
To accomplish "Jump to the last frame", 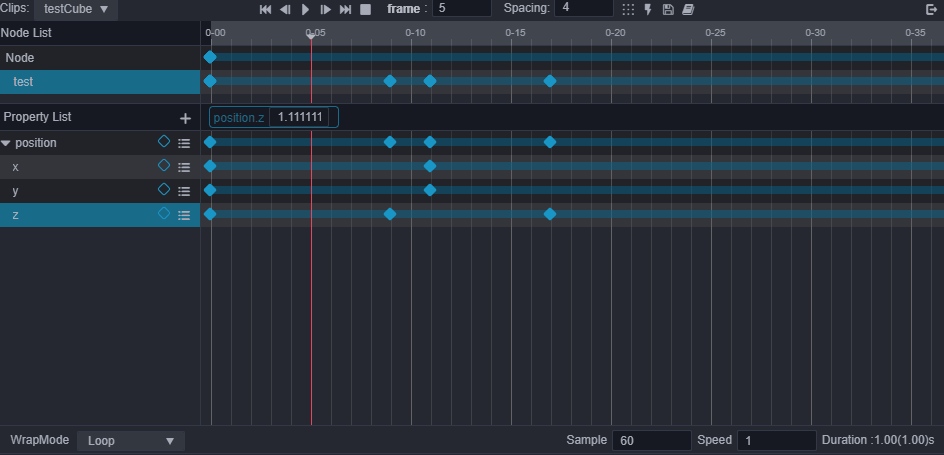I will [x=345, y=9].
